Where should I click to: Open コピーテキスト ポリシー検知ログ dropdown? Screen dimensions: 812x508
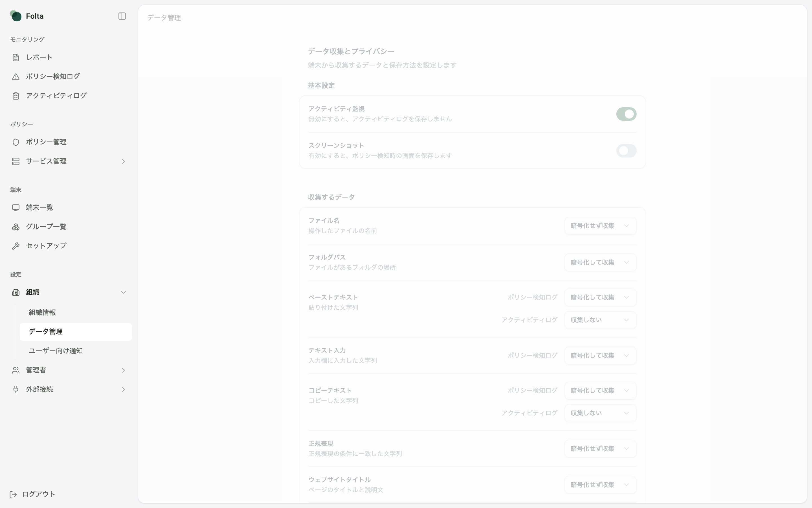[x=600, y=390]
